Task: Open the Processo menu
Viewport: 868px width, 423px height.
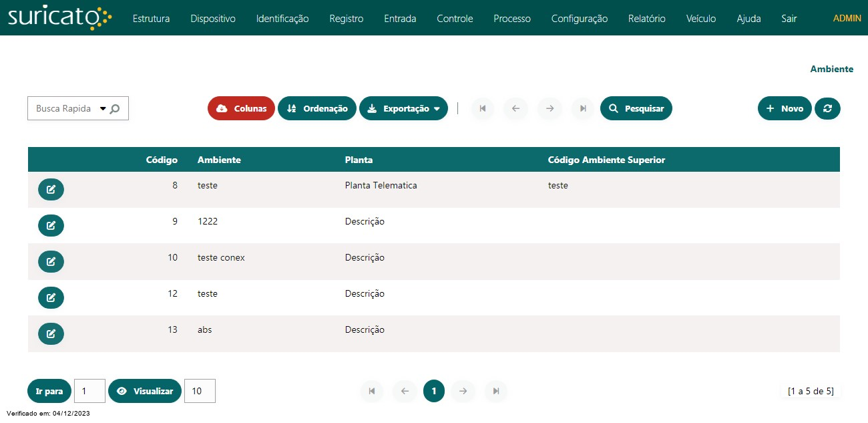Action: click(512, 19)
